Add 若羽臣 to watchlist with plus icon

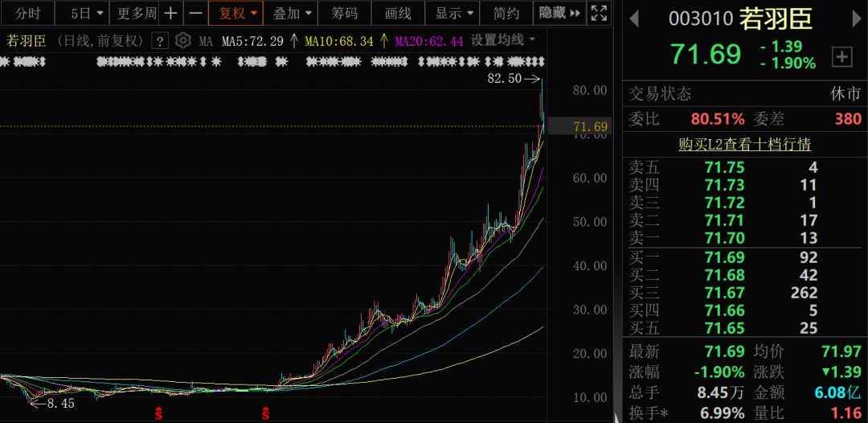pos(841,56)
